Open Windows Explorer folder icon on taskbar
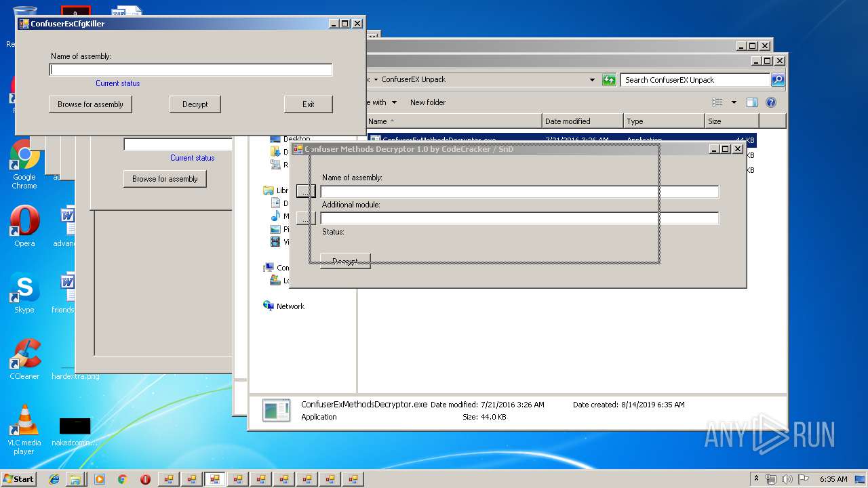Screen dimensions: 868x488 tap(75, 479)
